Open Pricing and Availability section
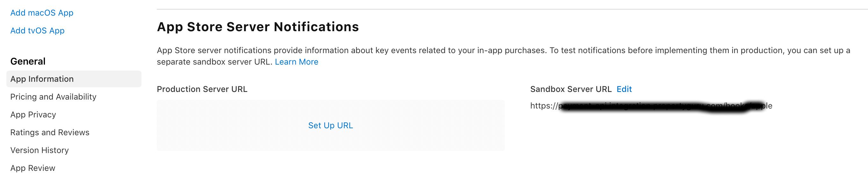868x175 pixels. click(x=53, y=97)
